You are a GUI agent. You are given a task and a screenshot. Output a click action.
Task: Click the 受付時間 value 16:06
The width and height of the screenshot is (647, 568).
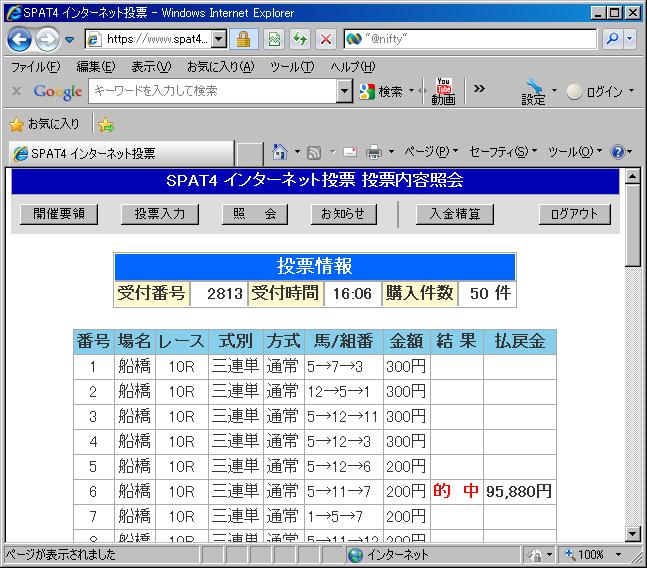352,294
